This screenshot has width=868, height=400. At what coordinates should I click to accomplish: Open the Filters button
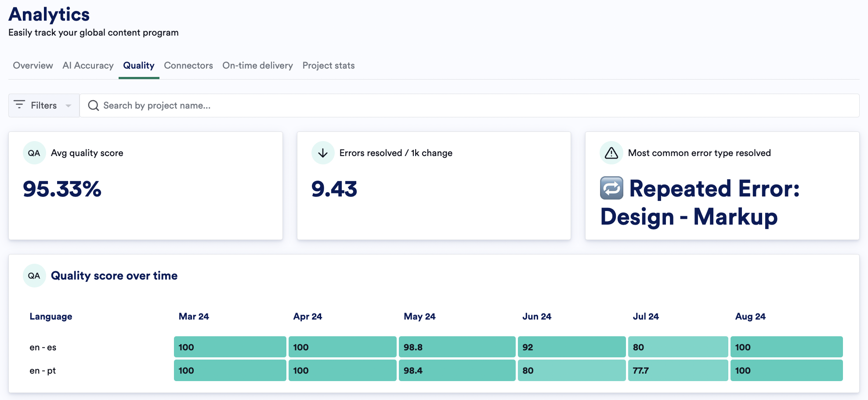tap(44, 105)
